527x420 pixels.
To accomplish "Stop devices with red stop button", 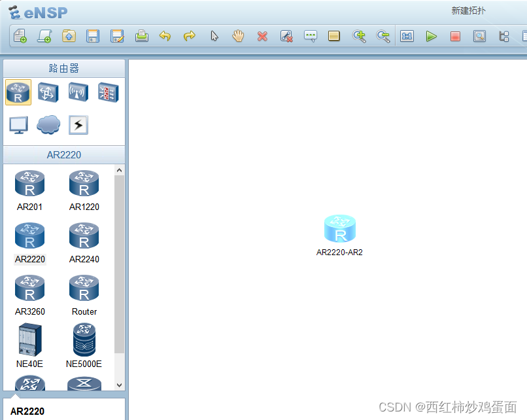I will [455, 36].
